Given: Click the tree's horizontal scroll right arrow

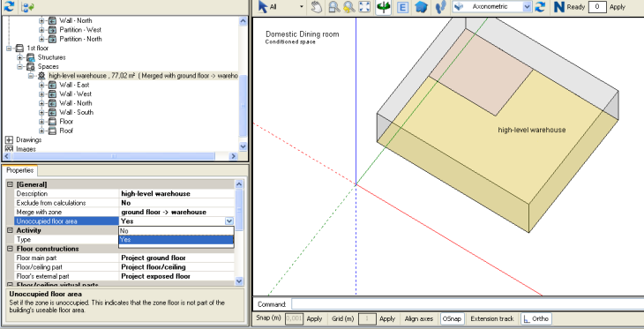Looking at the screenshot, I should [x=233, y=156].
